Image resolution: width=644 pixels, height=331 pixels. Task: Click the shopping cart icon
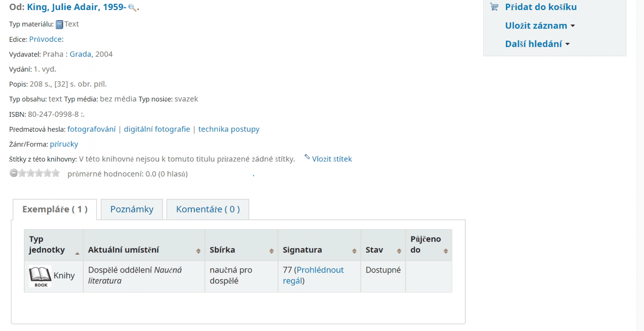494,7
